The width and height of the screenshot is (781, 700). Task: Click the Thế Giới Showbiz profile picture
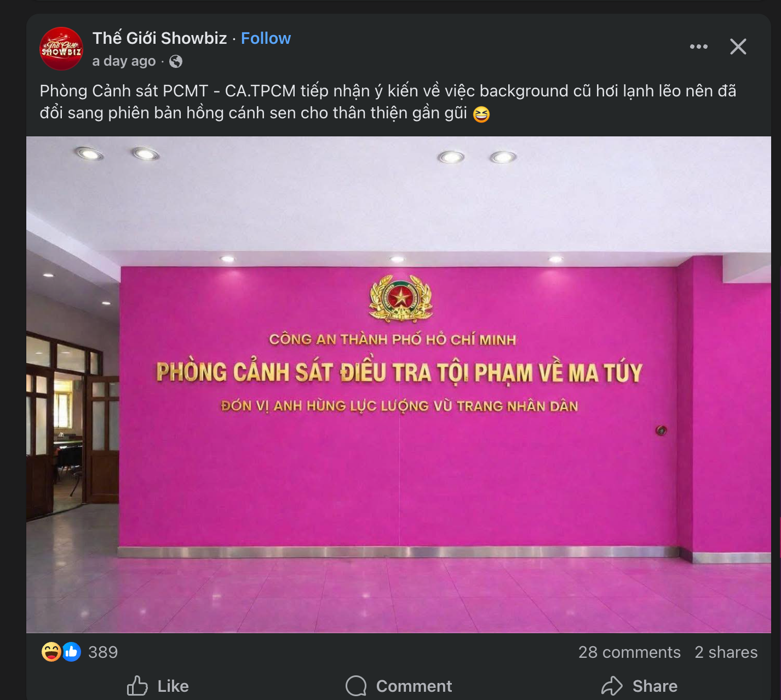(x=61, y=49)
